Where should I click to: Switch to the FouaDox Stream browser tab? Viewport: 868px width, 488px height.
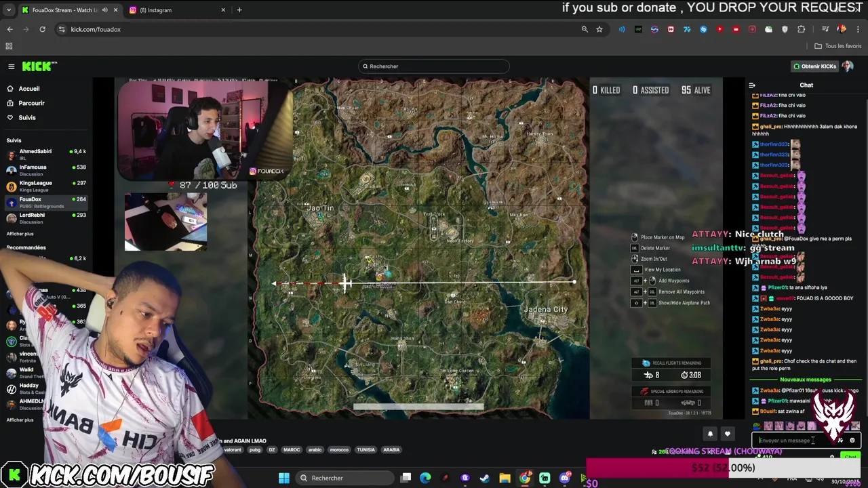(x=64, y=10)
